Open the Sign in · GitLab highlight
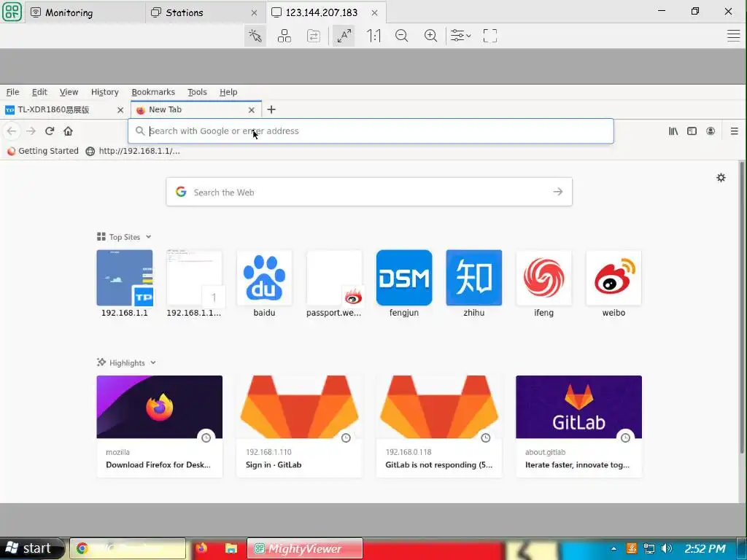Viewport: 747px width, 560px height. (299, 426)
